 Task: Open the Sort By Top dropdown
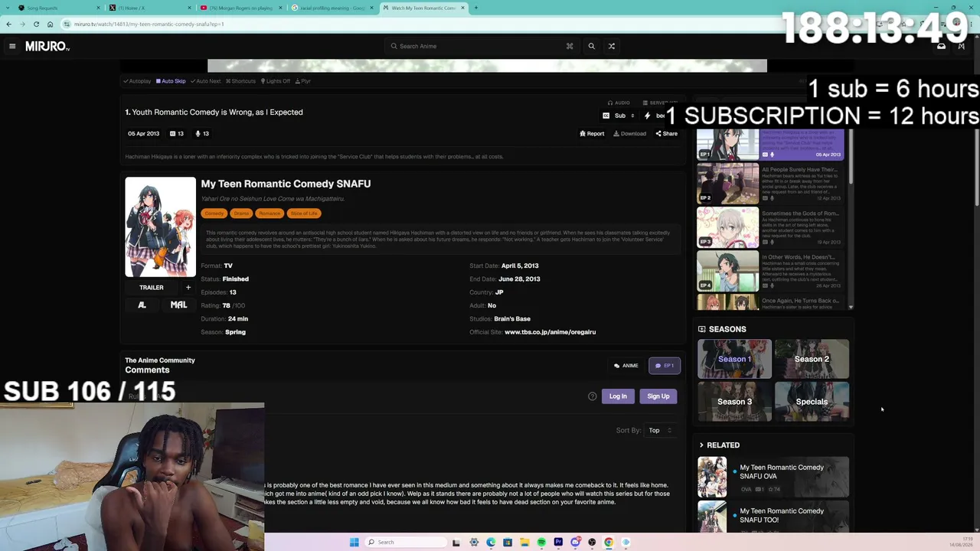pos(659,430)
